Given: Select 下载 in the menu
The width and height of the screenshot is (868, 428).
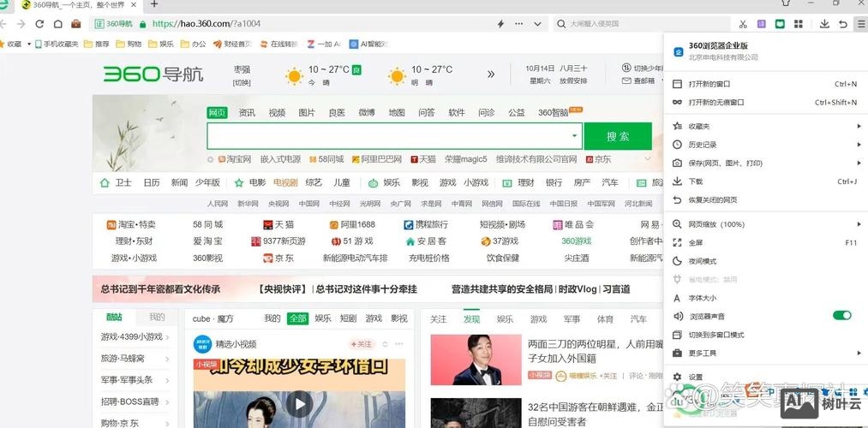Looking at the screenshot, I should point(765,181).
